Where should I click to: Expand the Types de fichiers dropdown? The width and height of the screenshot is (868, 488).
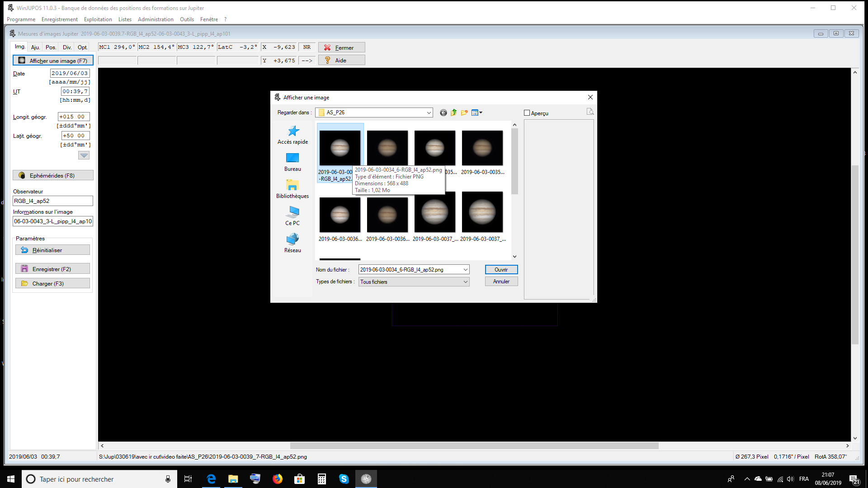[465, 282]
